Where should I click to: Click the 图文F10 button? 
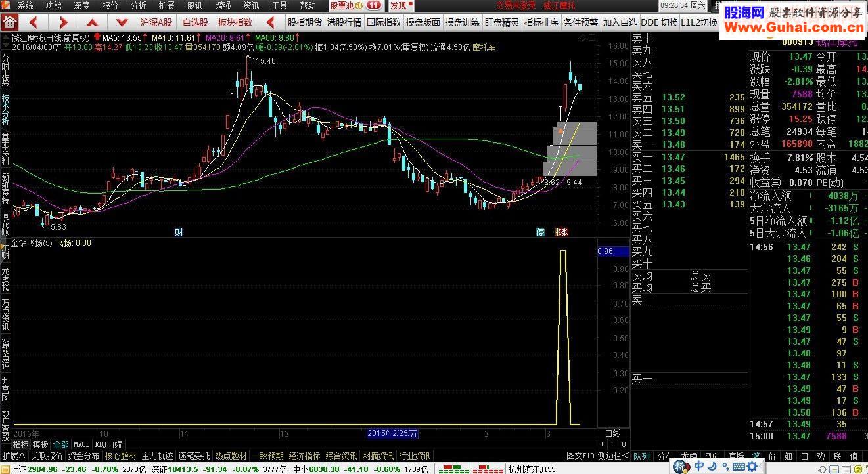tap(580, 455)
